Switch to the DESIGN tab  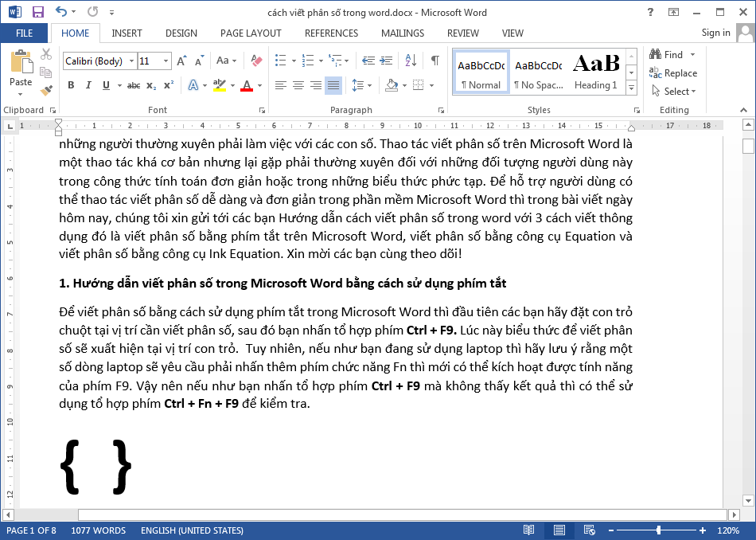pos(181,33)
